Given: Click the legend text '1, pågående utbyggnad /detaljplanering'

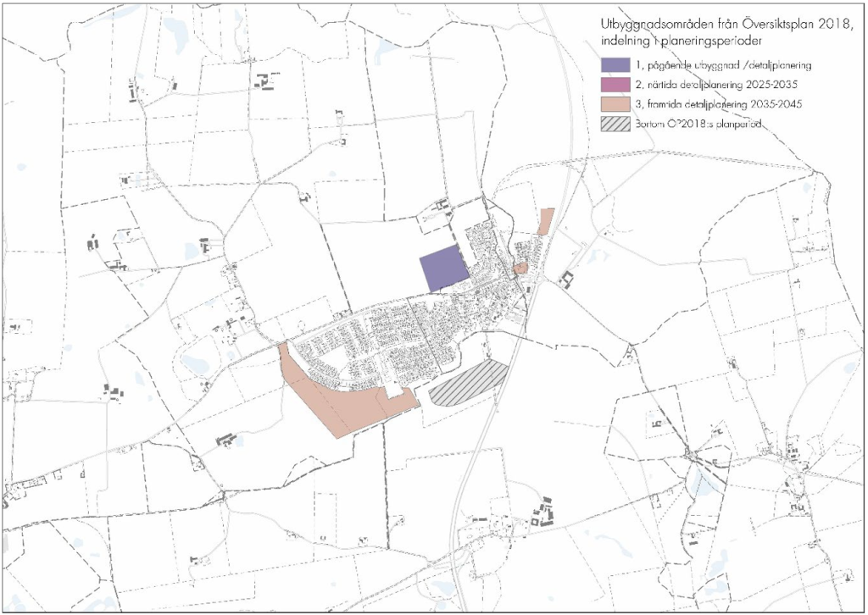Looking at the screenshot, I should coord(724,65).
